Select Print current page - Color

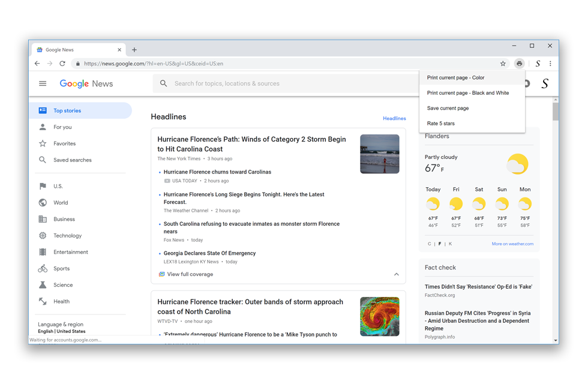(472, 77)
